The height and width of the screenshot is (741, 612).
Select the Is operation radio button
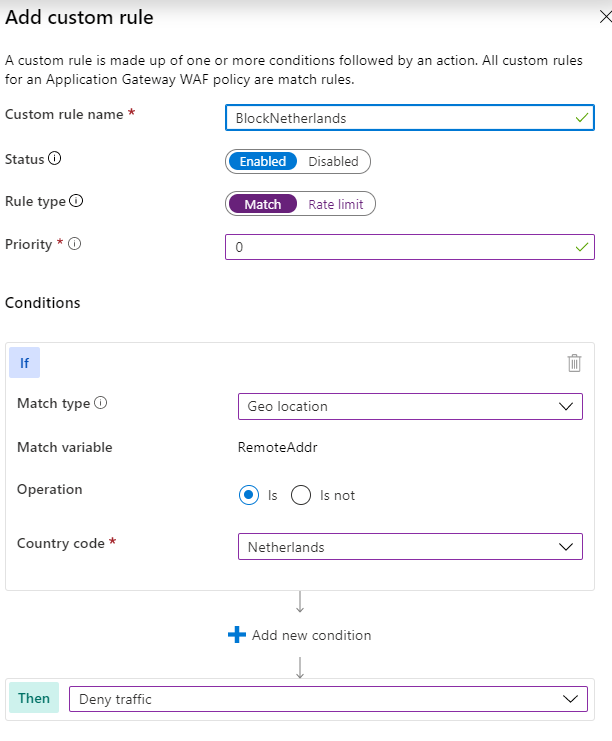(x=249, y=495)
